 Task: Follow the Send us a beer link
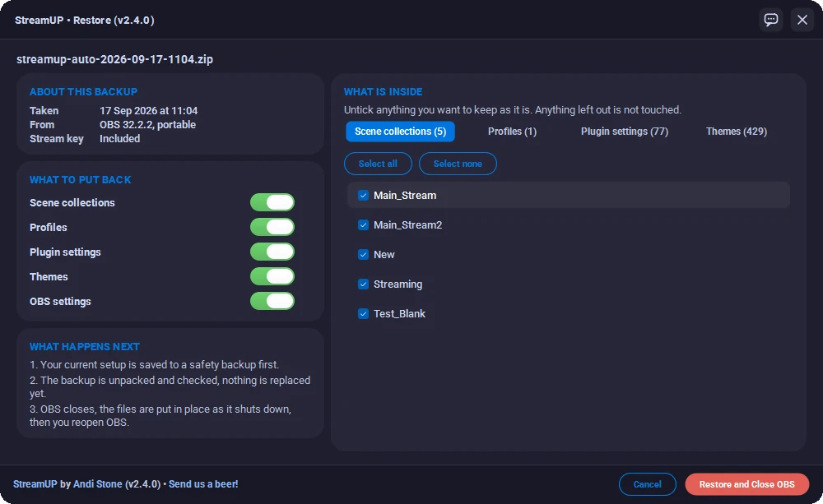203,484
